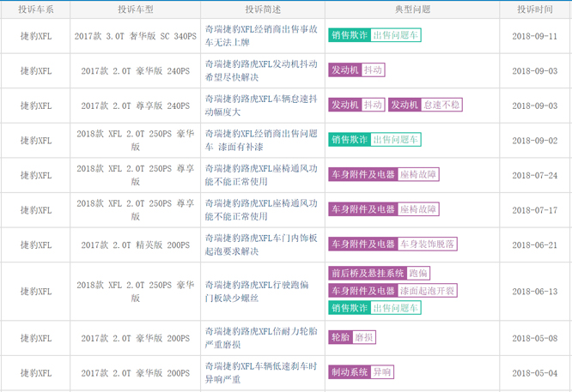Click the date 2018-06-13
The height and width of the screenshot is (392, 572).
(x=535, y=292)
